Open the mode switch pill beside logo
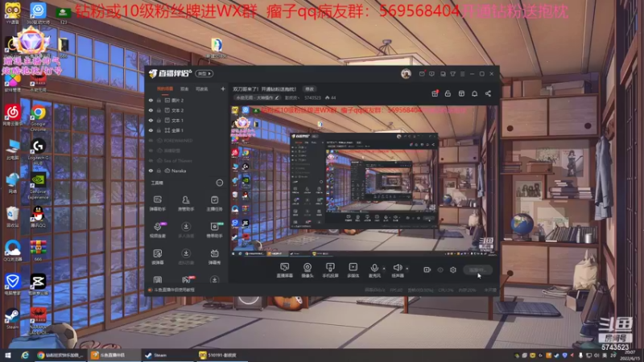Screen dimensions: 644x362 click(x=204, y=73)
